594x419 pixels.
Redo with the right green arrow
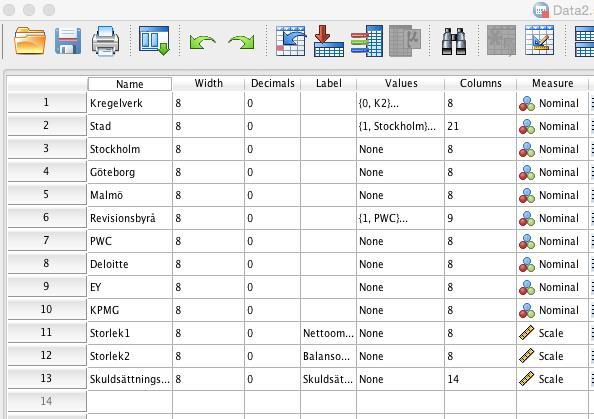(x=242, y=42)
